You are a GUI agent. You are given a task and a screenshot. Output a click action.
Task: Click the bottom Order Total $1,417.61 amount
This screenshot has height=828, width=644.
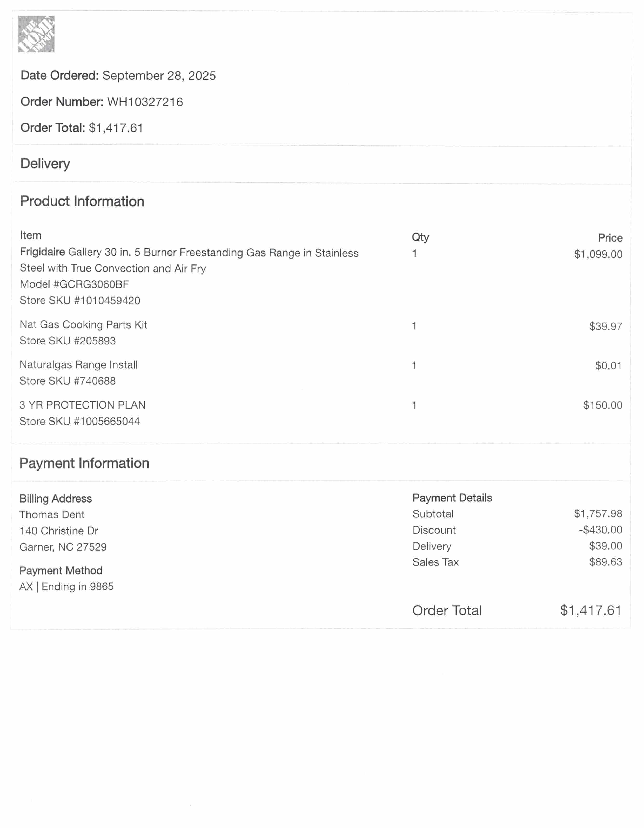coord(591,611)
